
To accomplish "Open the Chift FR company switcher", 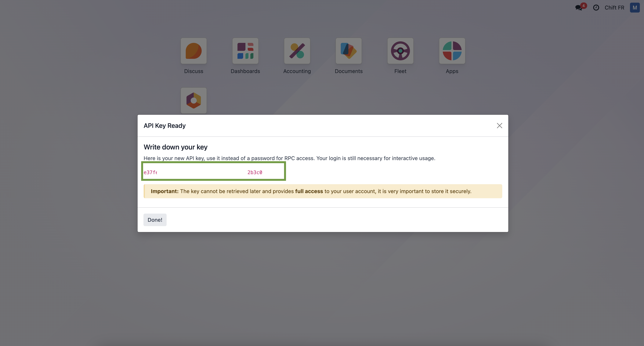I will 614,8.
